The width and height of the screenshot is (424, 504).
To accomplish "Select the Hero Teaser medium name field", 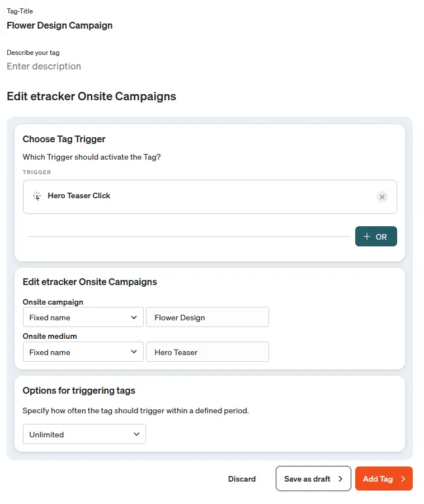I will (x=208, y=352).
